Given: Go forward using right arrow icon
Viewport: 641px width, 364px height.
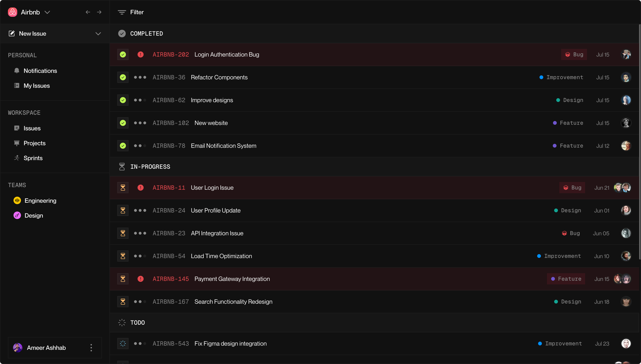Looking at the screenshot, I should [99, 12].
